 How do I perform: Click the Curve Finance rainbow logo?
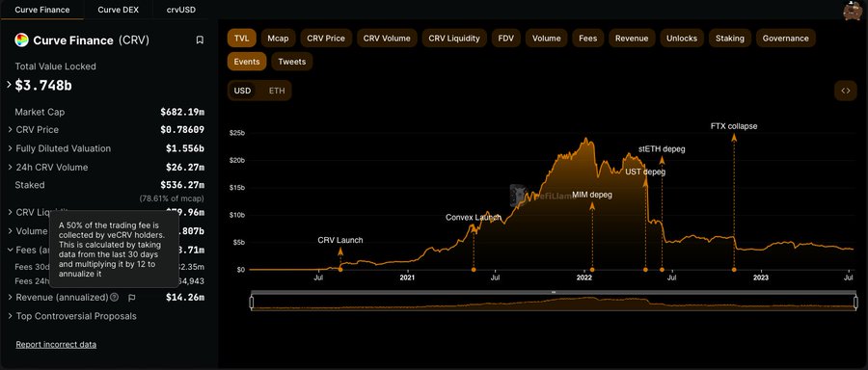click(21, 40)
